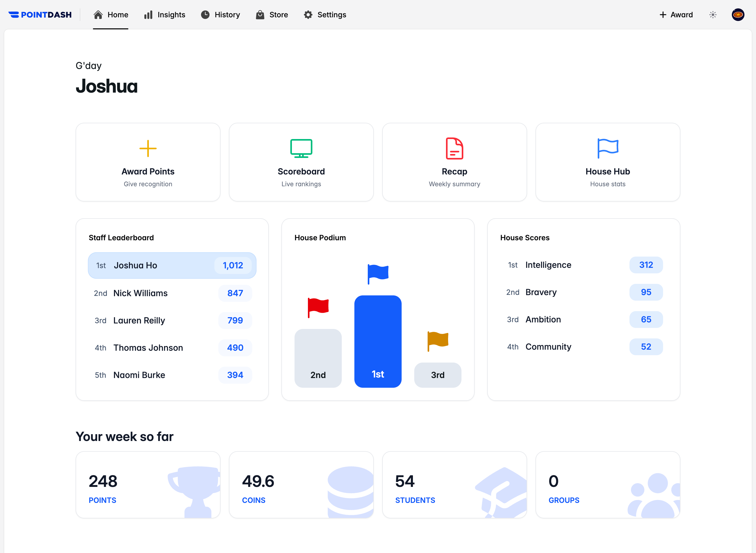Image resolution: width=756 pixels, height=553 pixels.
Task: Open the Settings tab
Action: click(324, 15)
